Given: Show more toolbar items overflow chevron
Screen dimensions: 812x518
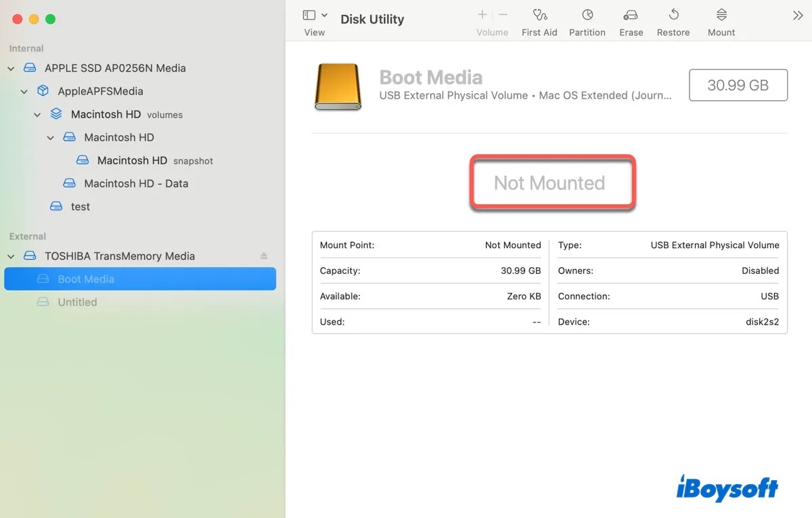Looking at the screenshot, I should coord(798,16).
